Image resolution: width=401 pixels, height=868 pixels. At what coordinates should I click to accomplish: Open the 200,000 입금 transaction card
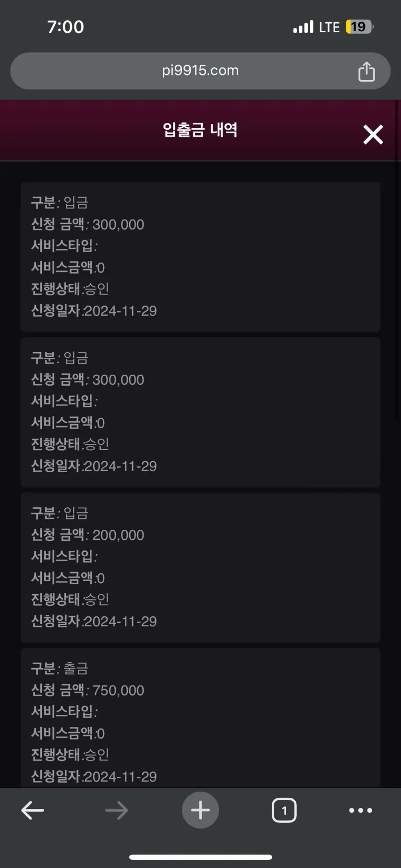[200, 567]
